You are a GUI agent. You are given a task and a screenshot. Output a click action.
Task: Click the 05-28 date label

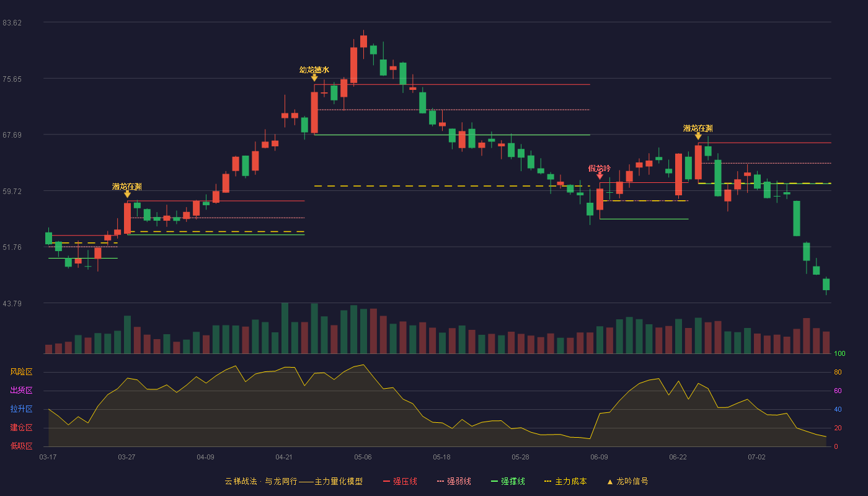tap(520, 457)
